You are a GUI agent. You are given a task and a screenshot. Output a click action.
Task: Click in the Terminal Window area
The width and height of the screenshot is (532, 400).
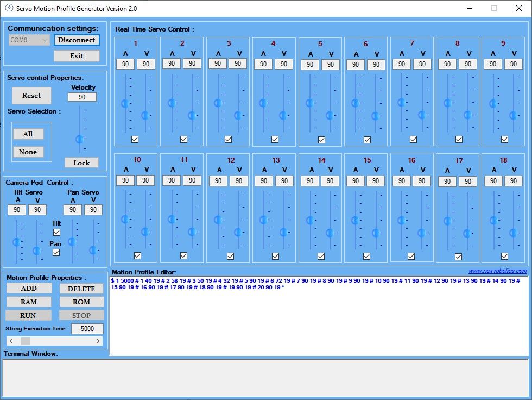(265, 378)
